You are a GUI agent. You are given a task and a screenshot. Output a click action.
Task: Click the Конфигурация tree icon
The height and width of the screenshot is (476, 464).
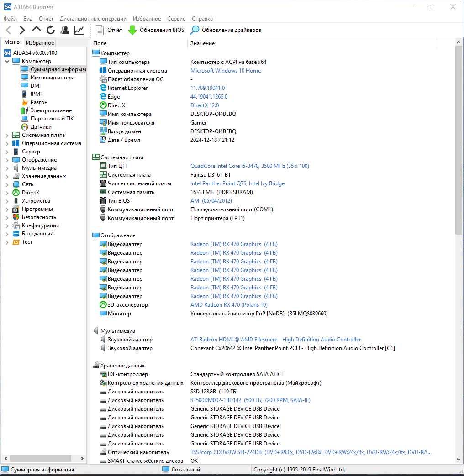pyautogui.click(x=16, y=225)
